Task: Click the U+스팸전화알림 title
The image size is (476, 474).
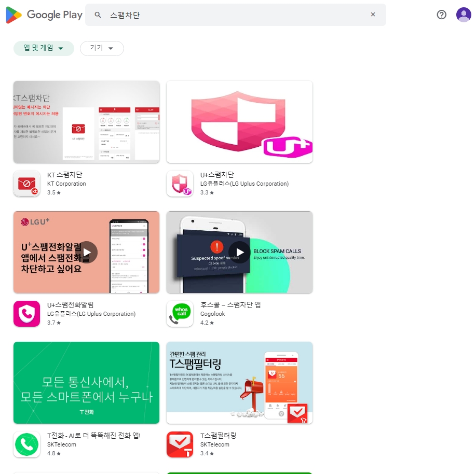Action: [71, 305]
